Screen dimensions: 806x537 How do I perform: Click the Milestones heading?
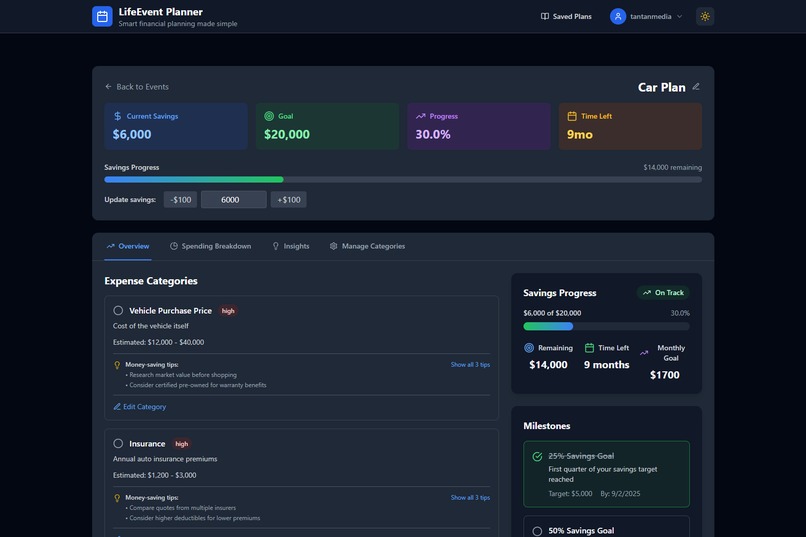pos(546,426)
